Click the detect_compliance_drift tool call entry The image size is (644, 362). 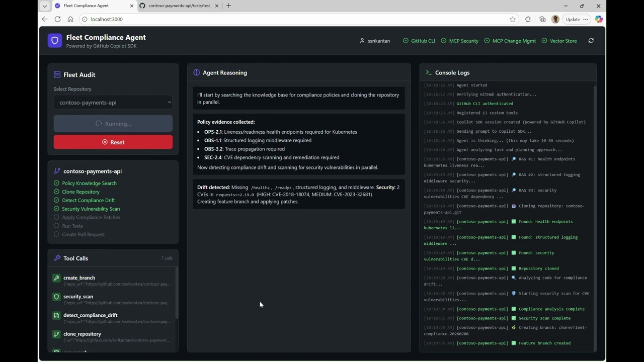click(113, 318)
